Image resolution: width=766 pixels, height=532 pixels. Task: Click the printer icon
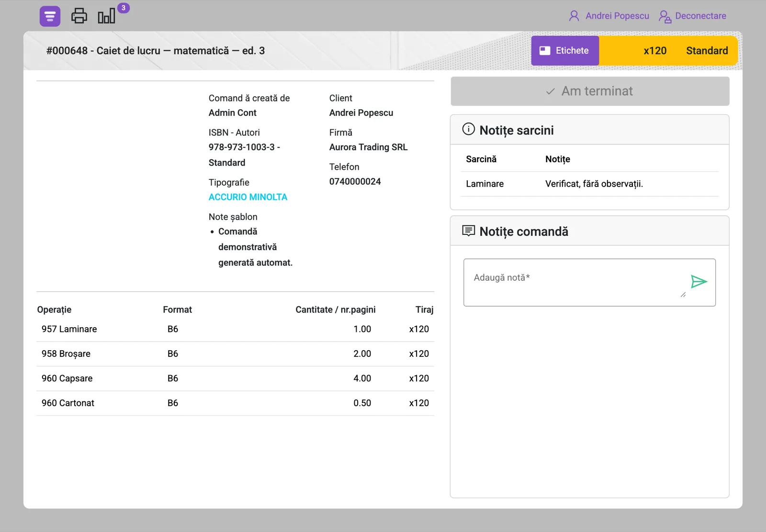pyautogui.click(x=79, y=16)
